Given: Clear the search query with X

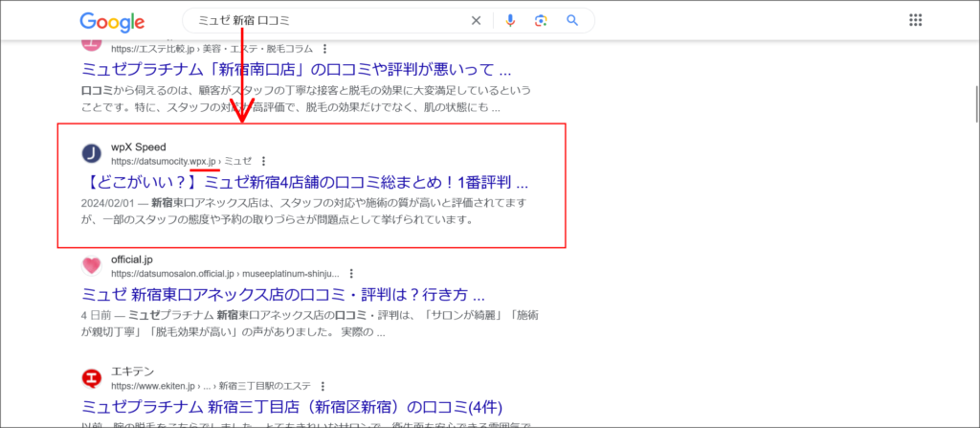Looking at the screenshot, I should [476, 21].
